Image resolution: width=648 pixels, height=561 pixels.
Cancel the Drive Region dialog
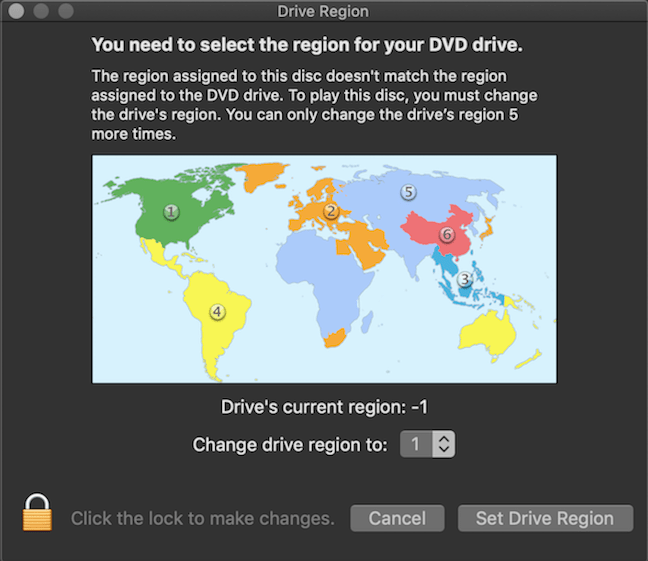pyautogui.click(x=397, y=518)
